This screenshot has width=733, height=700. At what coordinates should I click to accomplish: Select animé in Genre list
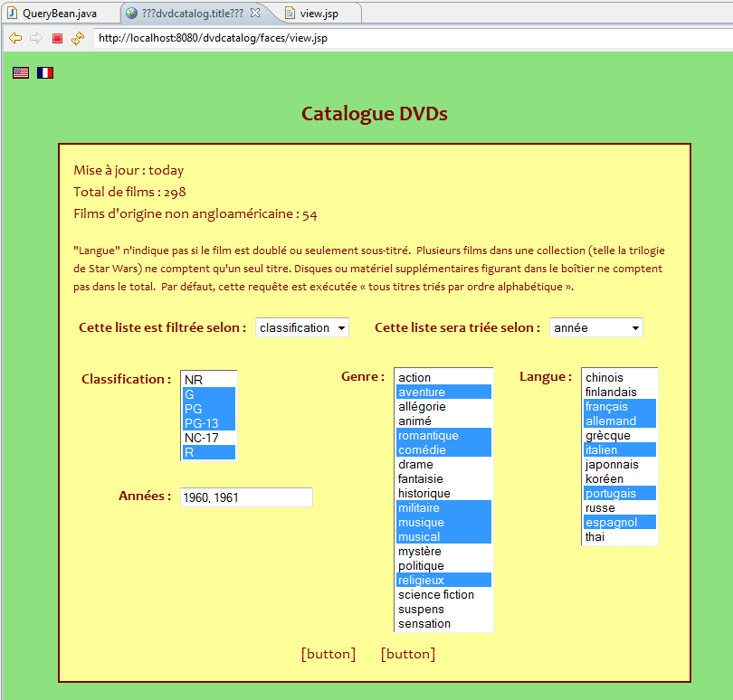pos(443,421)
